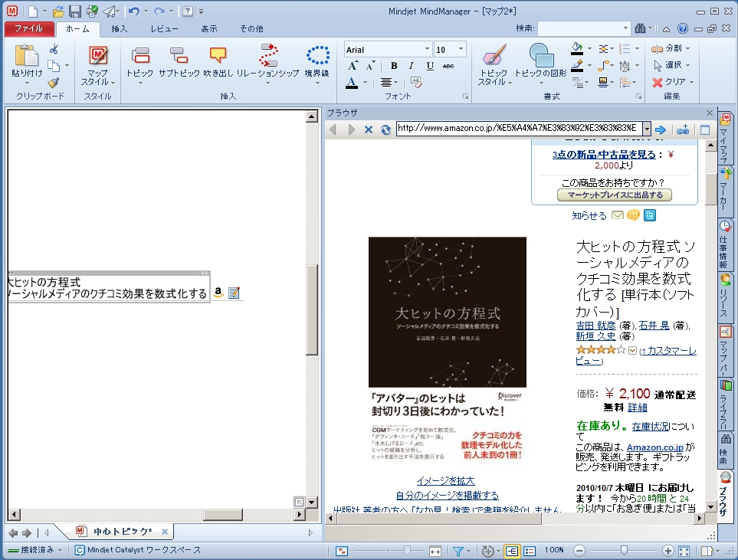Viewport: 738px width, 560px height.
Task: Add a Relationship (リレーションシップ)
Action: tap(267, 55)
